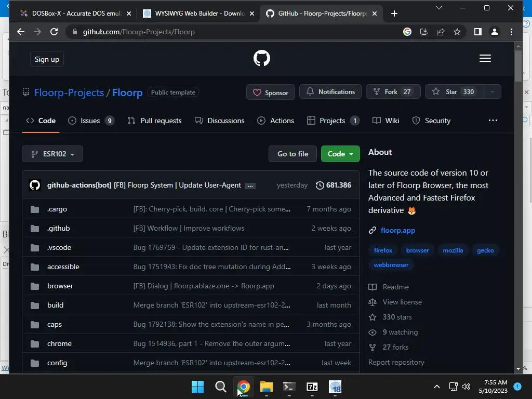Star the Floorp repository

[x=454, y=91]
